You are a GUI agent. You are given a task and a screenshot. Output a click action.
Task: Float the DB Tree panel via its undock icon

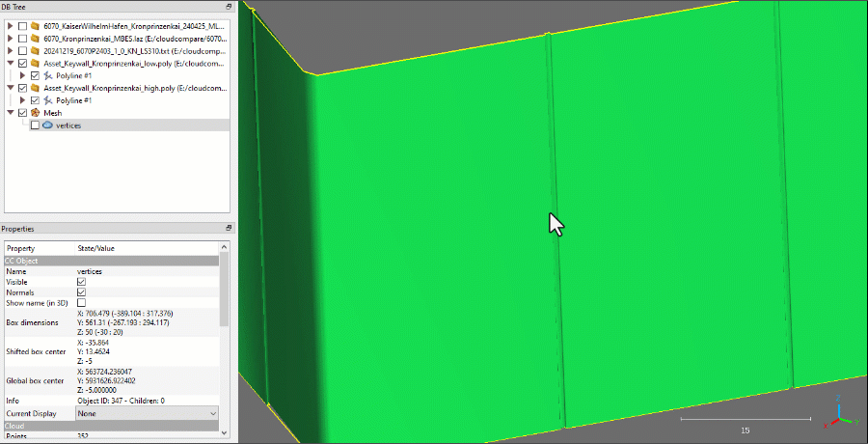coord(229,7)
